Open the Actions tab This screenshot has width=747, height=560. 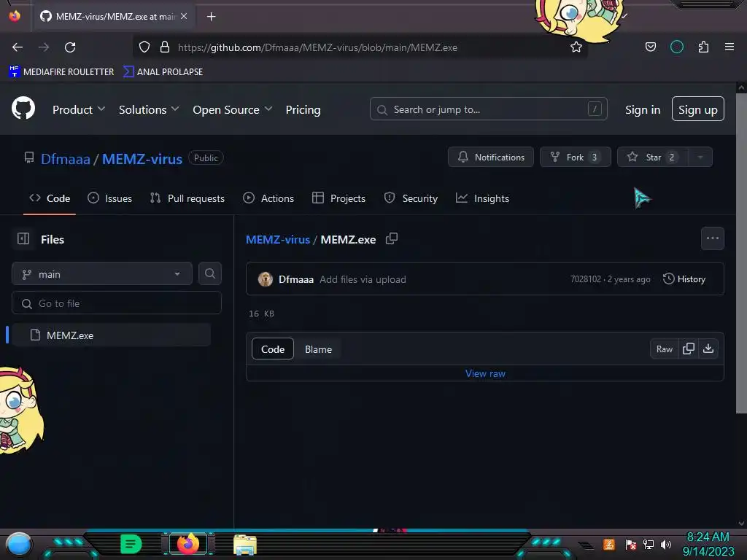pos(268,198)
